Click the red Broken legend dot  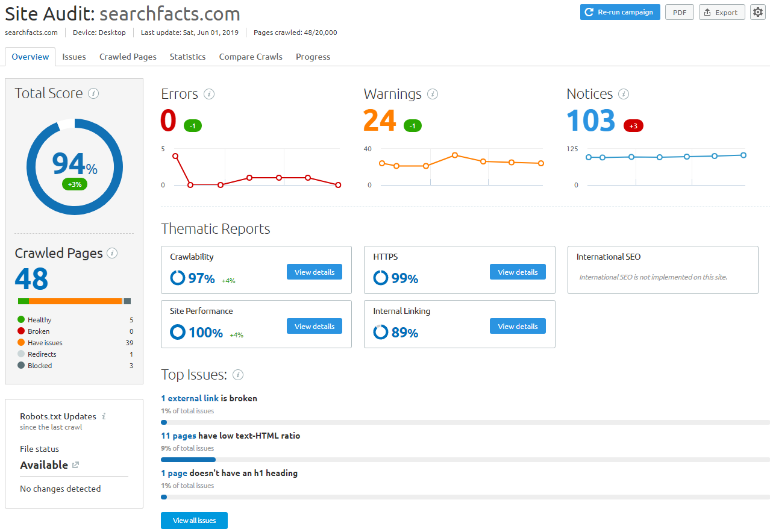coord(21,331)
